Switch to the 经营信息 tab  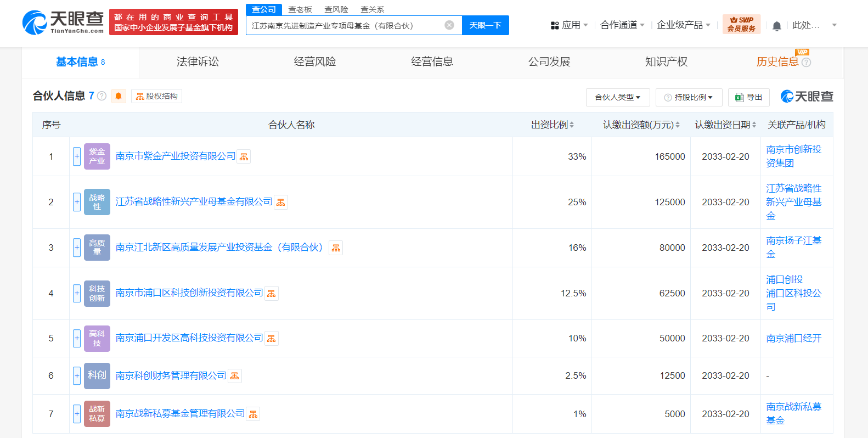tap(432, 62)
